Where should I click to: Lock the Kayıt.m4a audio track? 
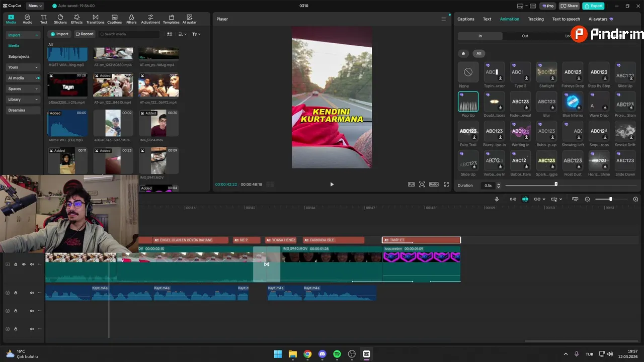16,293
